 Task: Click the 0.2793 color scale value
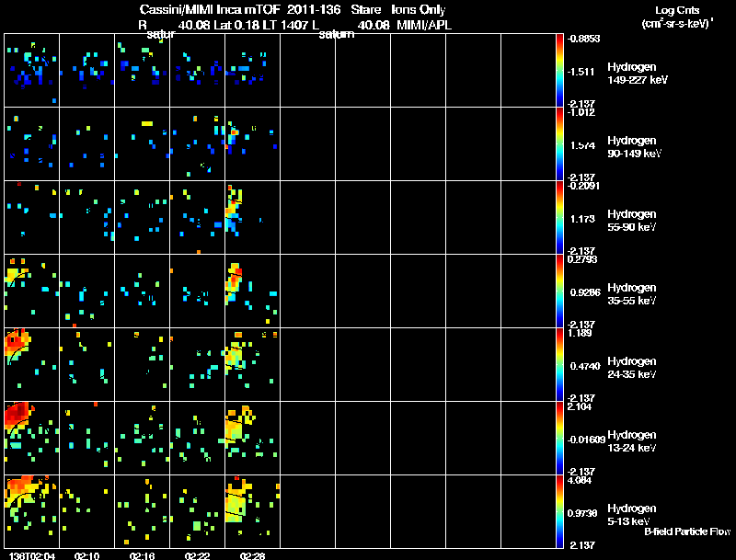coord(582,259)
